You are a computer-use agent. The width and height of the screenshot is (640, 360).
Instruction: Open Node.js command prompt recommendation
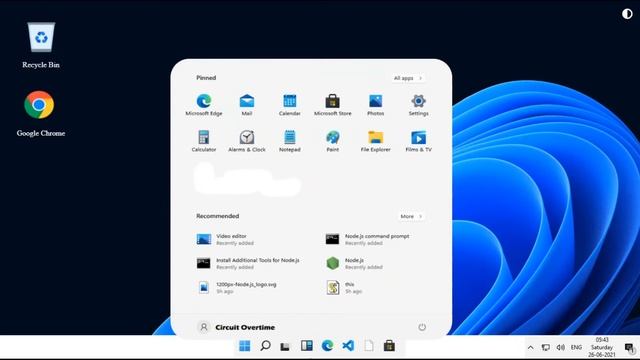coord(367,239)
